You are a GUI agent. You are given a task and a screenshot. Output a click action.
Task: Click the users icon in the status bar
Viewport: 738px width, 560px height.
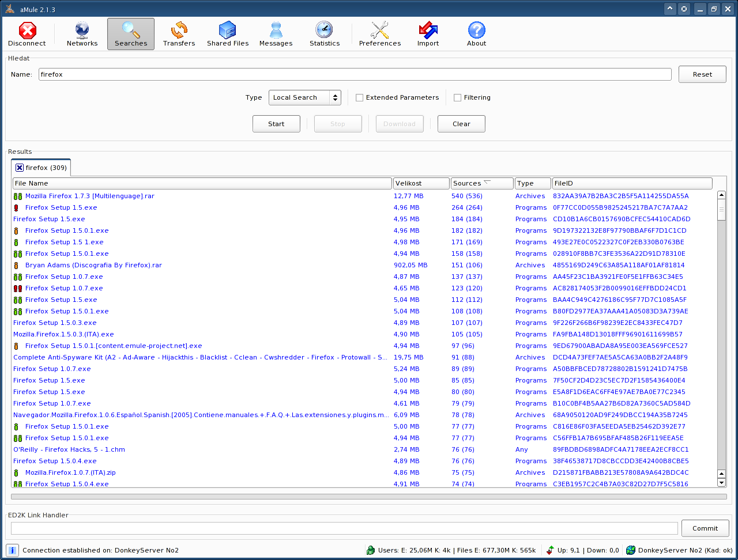(x=371, y=550)
